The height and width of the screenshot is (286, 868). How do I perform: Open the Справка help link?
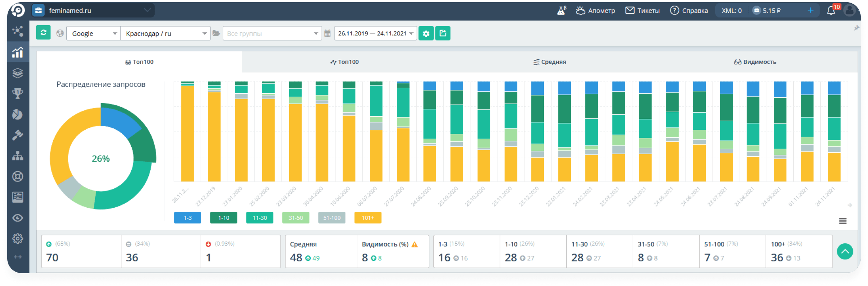(689, 11)
